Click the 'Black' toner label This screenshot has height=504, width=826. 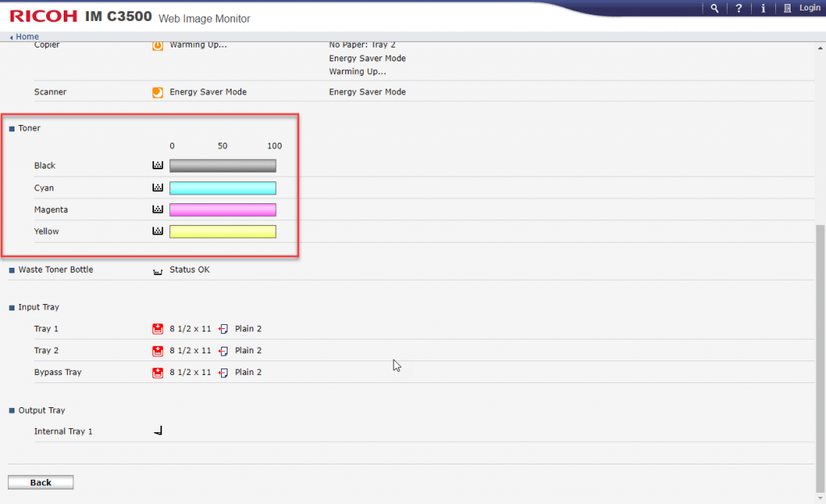pyautogui.click(x=45, y=165)
